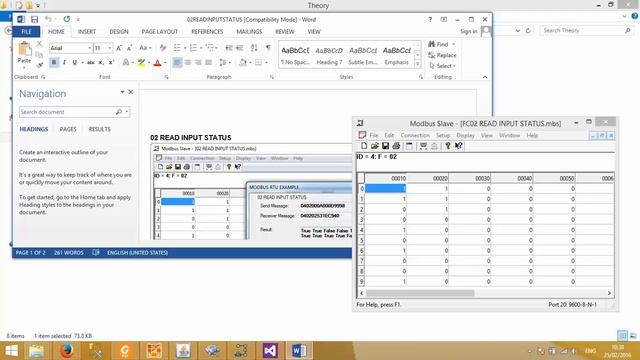Click Clear All Formatting eraser icon
This screenshot has width=640, height=360.
click(x=163, y=48)
